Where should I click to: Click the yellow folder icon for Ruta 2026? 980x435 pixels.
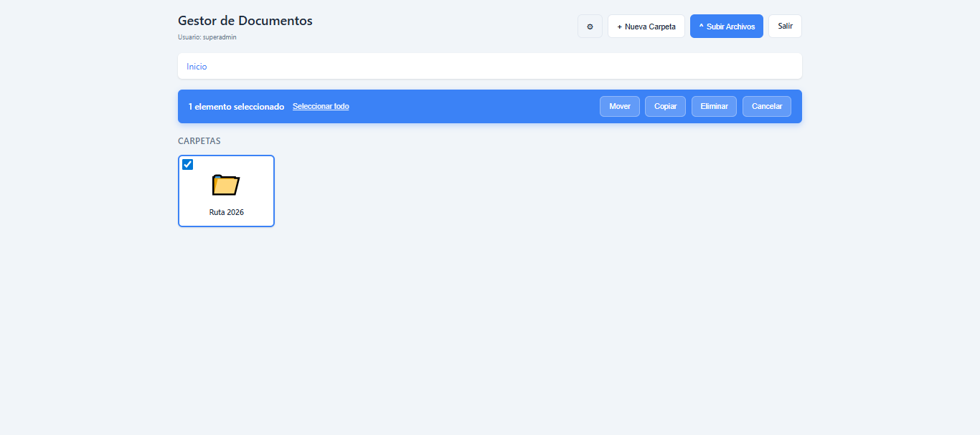tap(226, 185)
